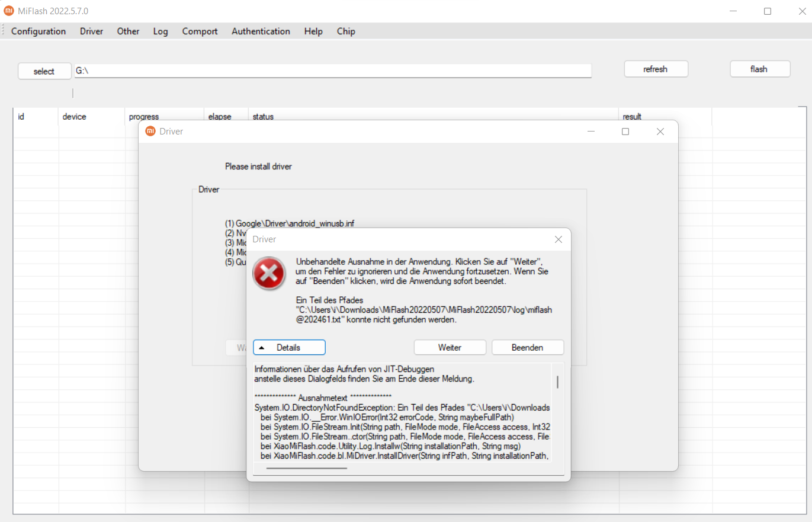812x522 pixels.
Task: Click the status column header
Action: pyautogui.click(x=434, y=117)
